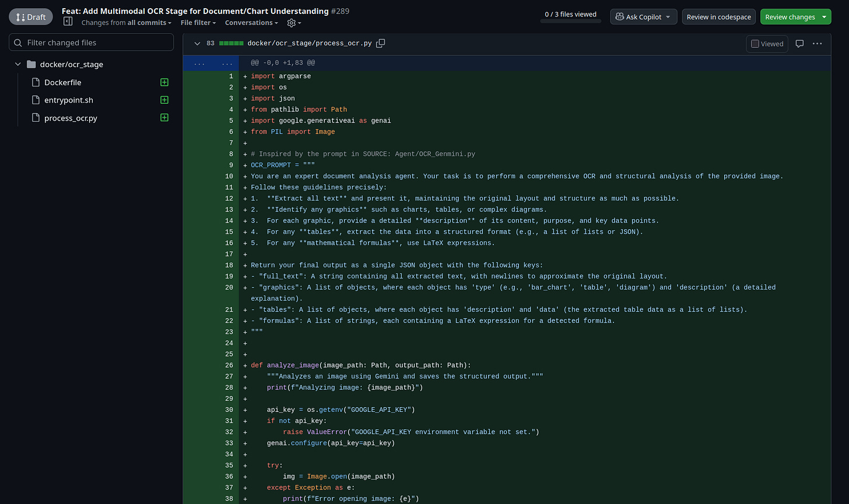Click the files viewed progress bar
Image resolution: width=849 pixels, height=504 pixels.
(570, 22)
